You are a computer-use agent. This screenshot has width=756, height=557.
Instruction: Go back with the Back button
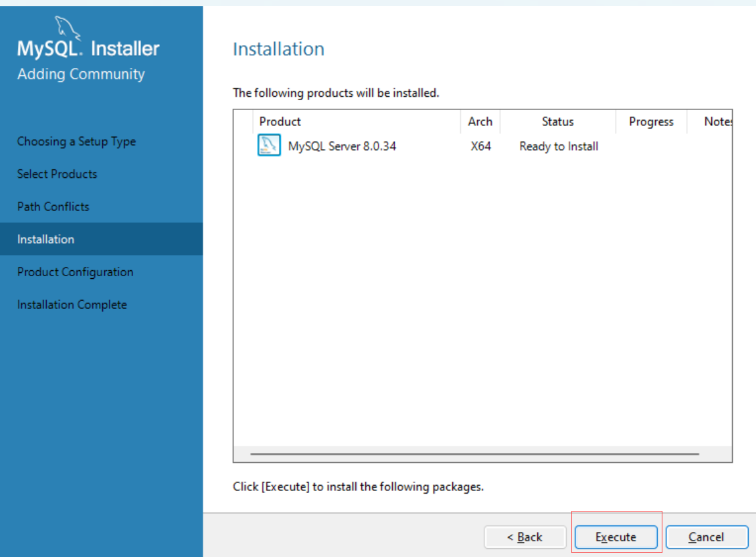(x=525, y=537)
